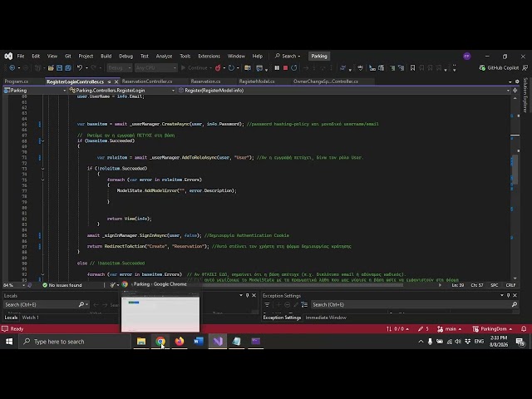Viewport: 532px width, 399px height.
Task: Click the Parking Chrome window preview thumbnail
Action: click(x=160, y=313)
